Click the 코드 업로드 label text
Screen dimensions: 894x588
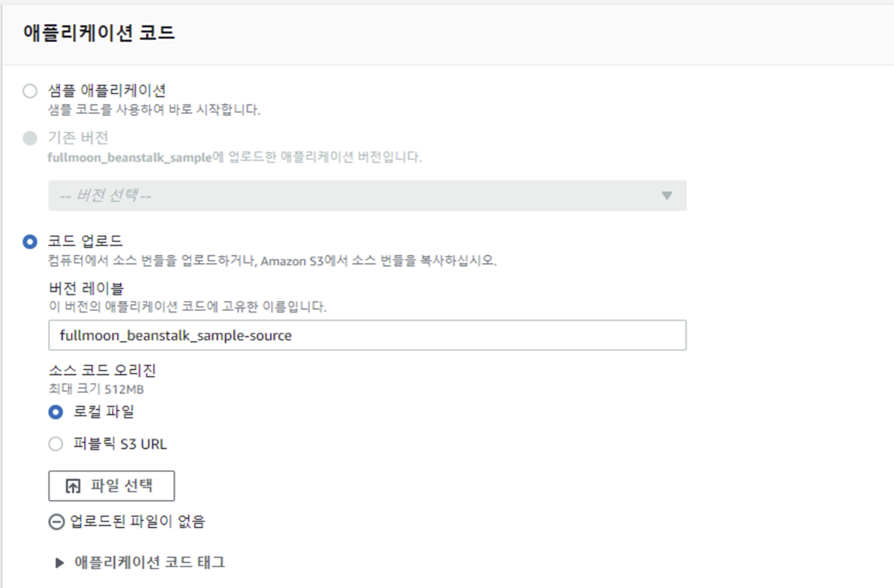[x=85, y=241]
